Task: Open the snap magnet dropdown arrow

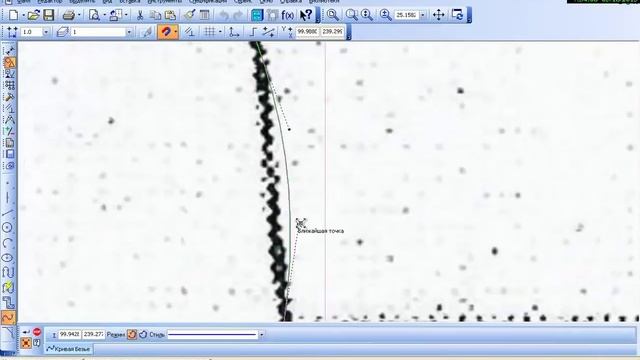Action: pos(176,32)
